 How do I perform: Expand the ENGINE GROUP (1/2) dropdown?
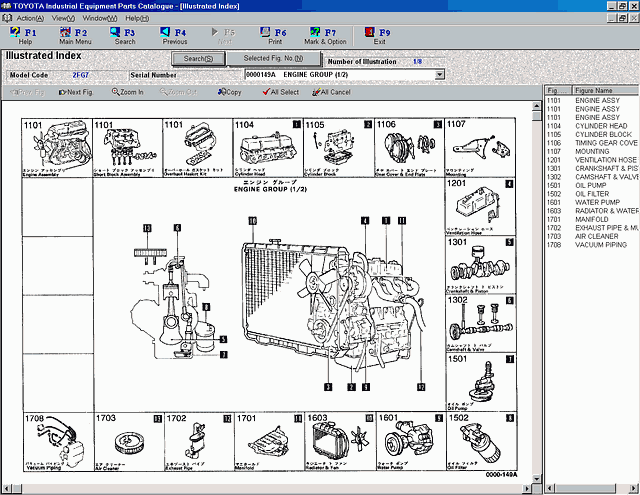[439, 75]
